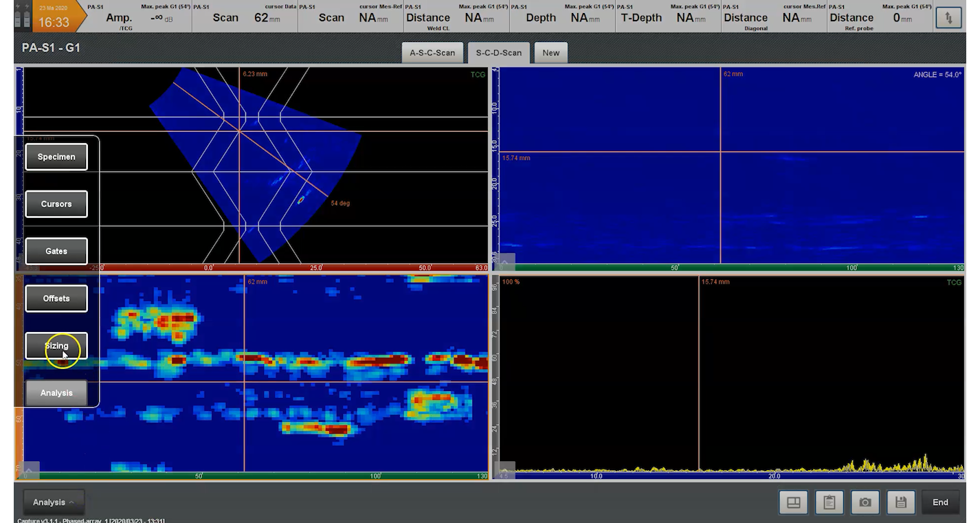Click the ANGLE = 54.0° label
Viewport: 980px width, 523px height.
[937, 75]
